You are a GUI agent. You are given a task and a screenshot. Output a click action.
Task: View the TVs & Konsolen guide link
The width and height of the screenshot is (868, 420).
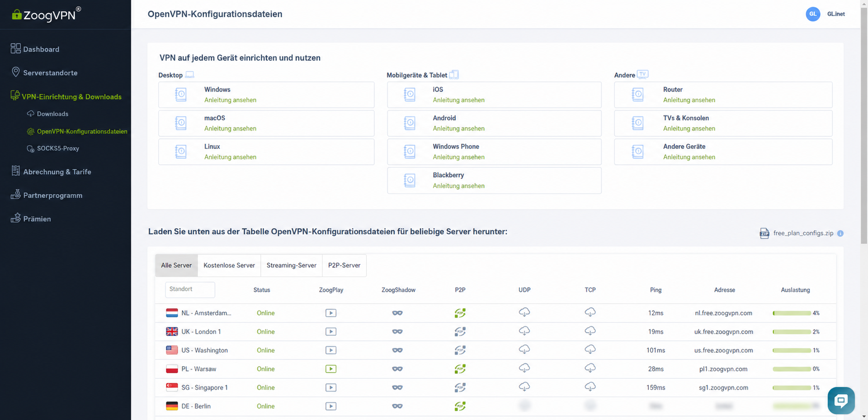click(x=689, y=129)
